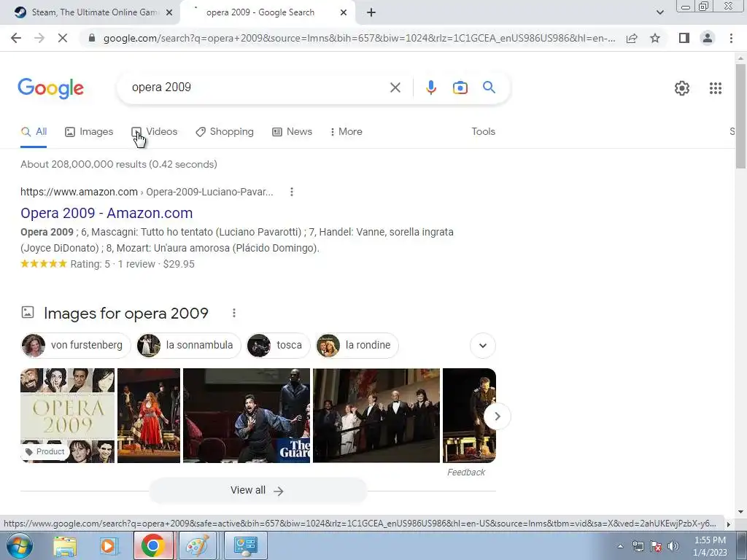Image resolution: width=747 pixels, height=560 pixels.
Task: Filter images by la rondine chip
Action: tap(357, 345)
